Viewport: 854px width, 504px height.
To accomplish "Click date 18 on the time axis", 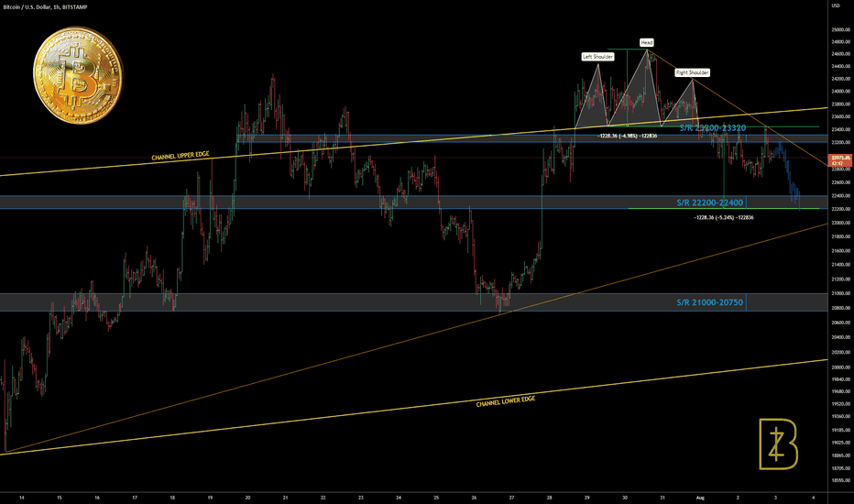I will [x=172, y=498].
